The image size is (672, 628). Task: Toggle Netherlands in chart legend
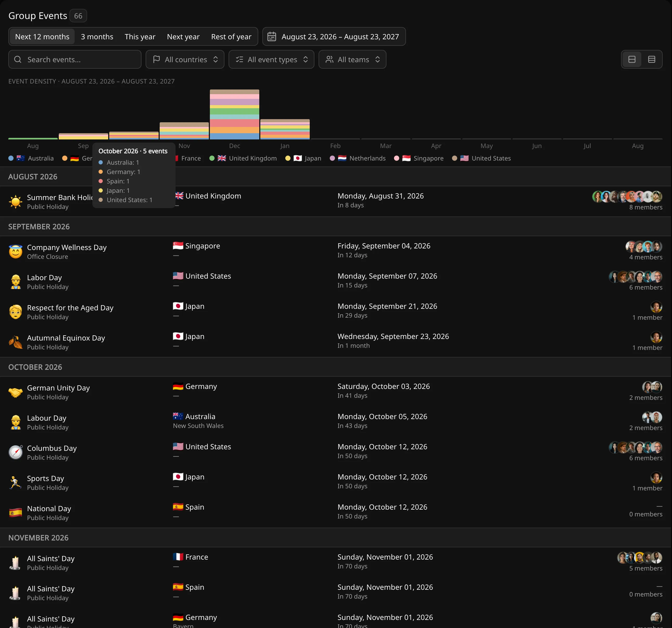358,158
